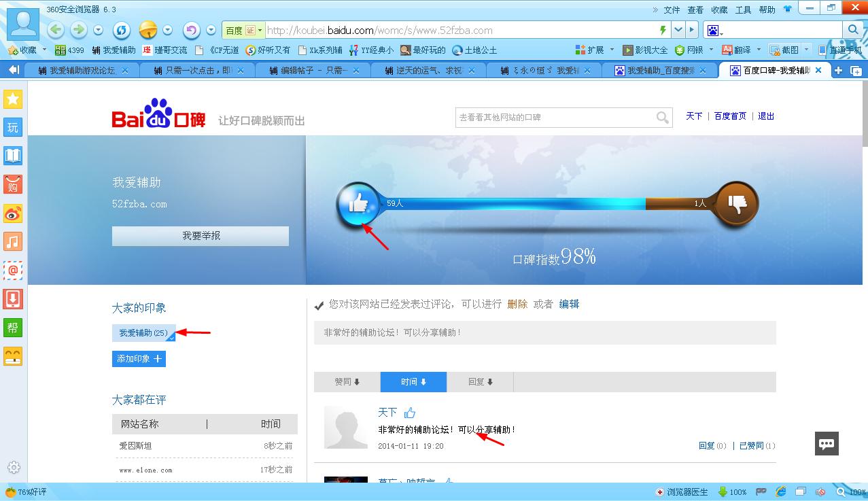Click the download arrow in status bar
This screenshot has width=868, height=501.
pyautogui.click(x=723, y=492)
